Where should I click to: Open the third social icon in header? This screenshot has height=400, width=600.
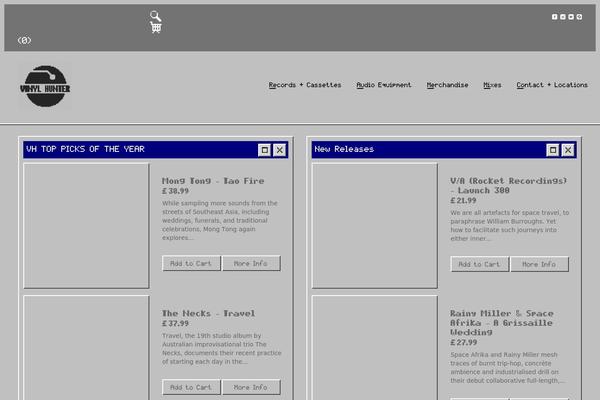571,17
